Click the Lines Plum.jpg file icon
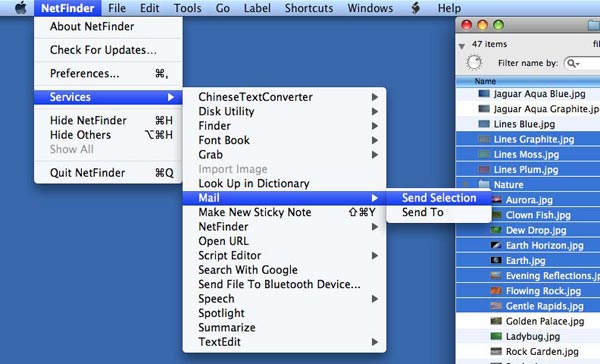Screen dimensions: 600x364 click(484, 170)
